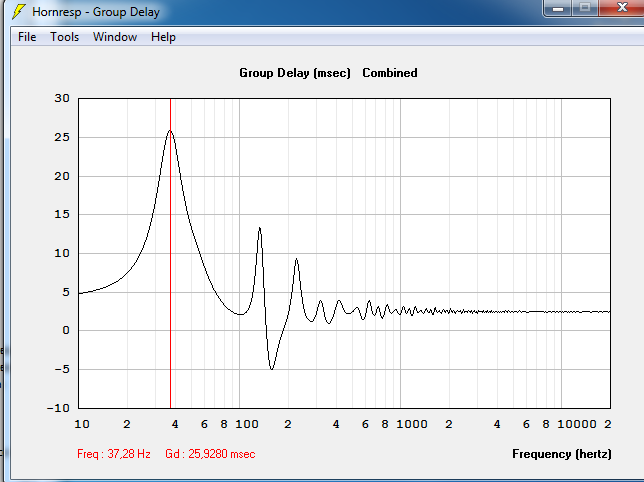Open the Help menu
644x482 pixels.
tap(163, 37)
